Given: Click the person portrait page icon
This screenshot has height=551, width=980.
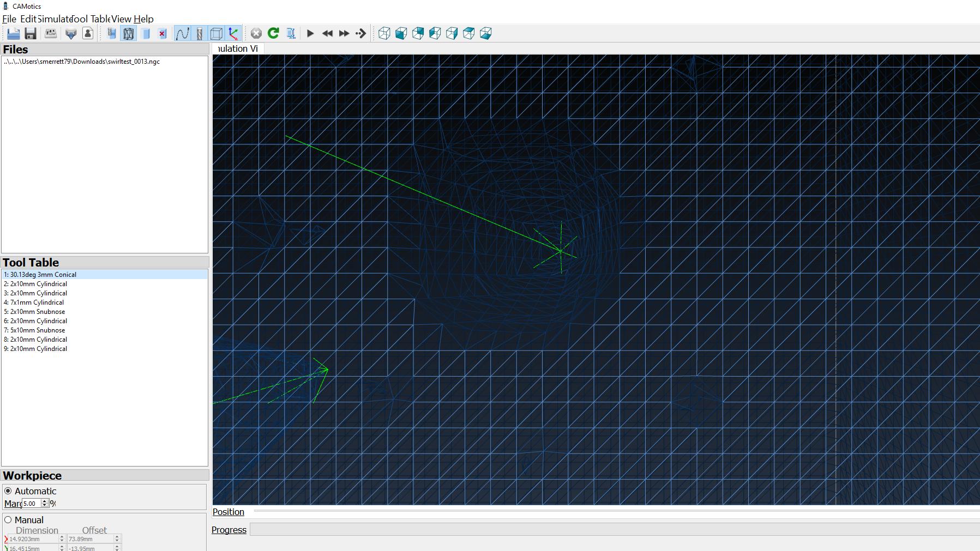Looking at the screenshot, I should [x=88, y=34].
